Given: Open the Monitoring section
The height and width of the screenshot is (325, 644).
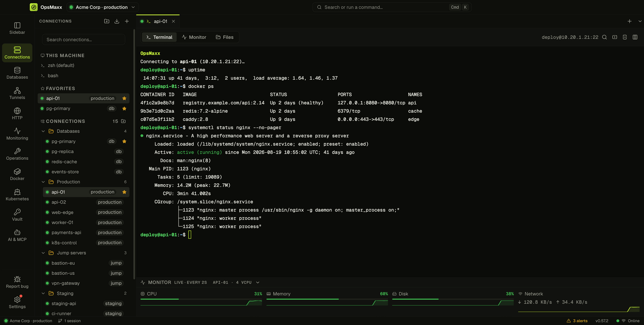Looking at the screenshot, I should pos(17,134).
